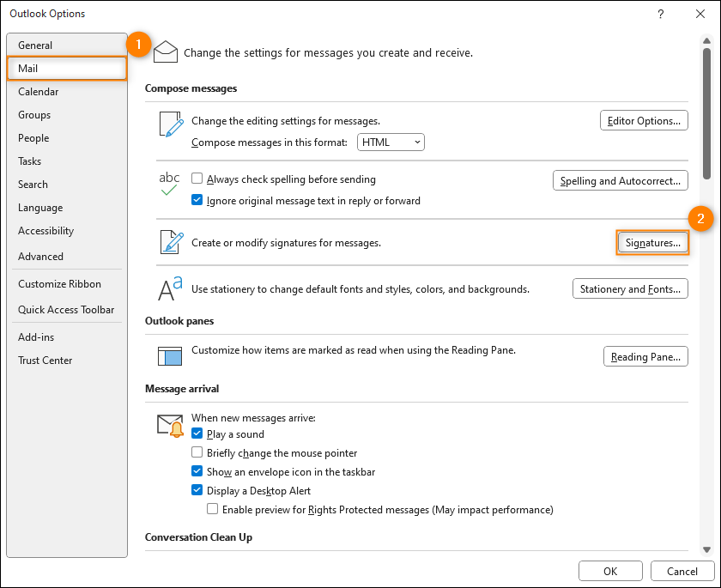Select the Mail category
721x588 pixels.
[67, 69]
